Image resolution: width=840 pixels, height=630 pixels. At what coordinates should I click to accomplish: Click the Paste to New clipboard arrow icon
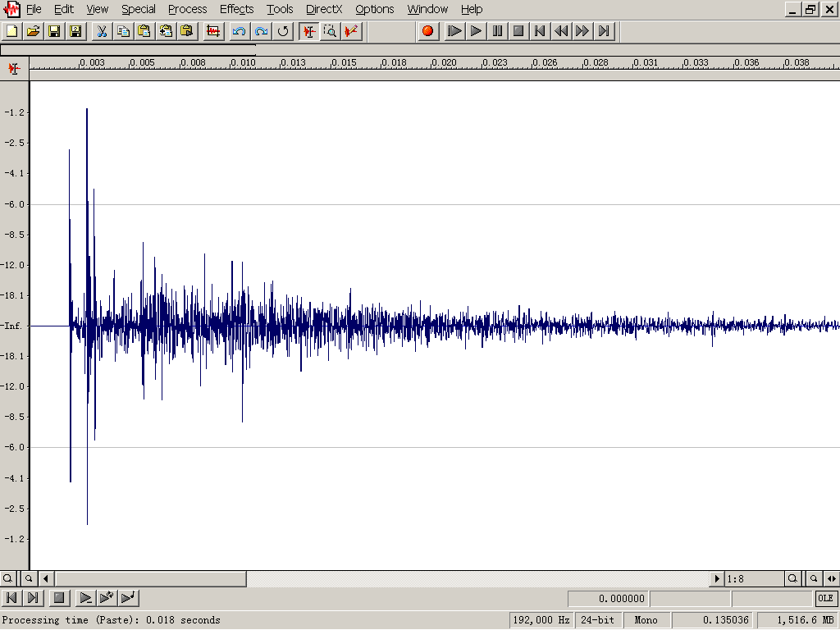(186, 31)
